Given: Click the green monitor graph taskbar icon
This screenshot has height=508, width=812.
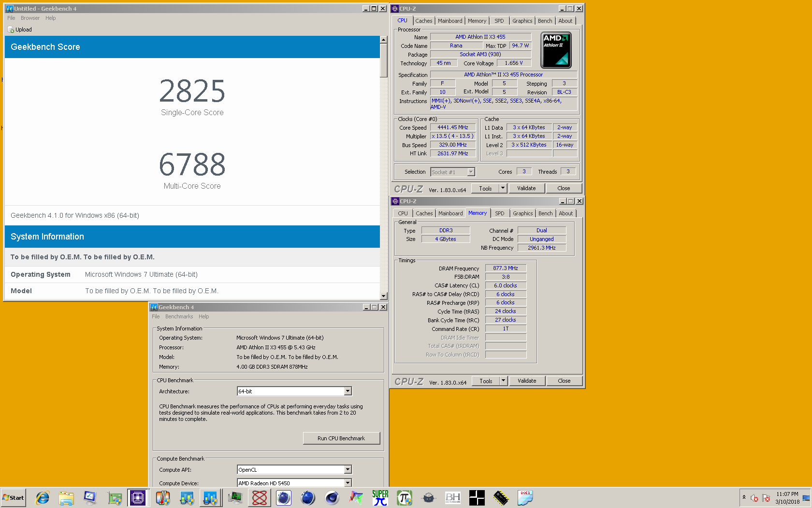Looking at the screenshot, I should coord(235,498).
